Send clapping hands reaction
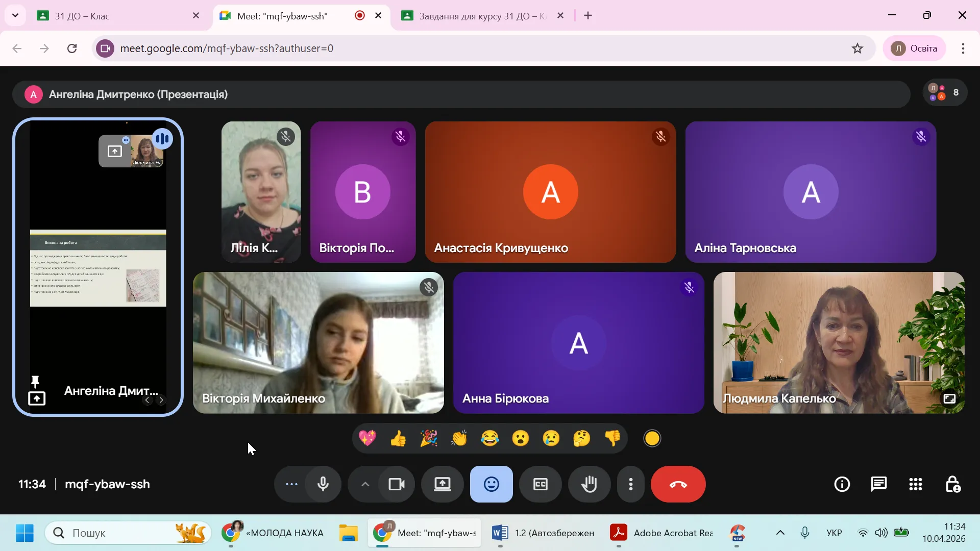This screenshot has width=980, height=551. click(459, 438)
